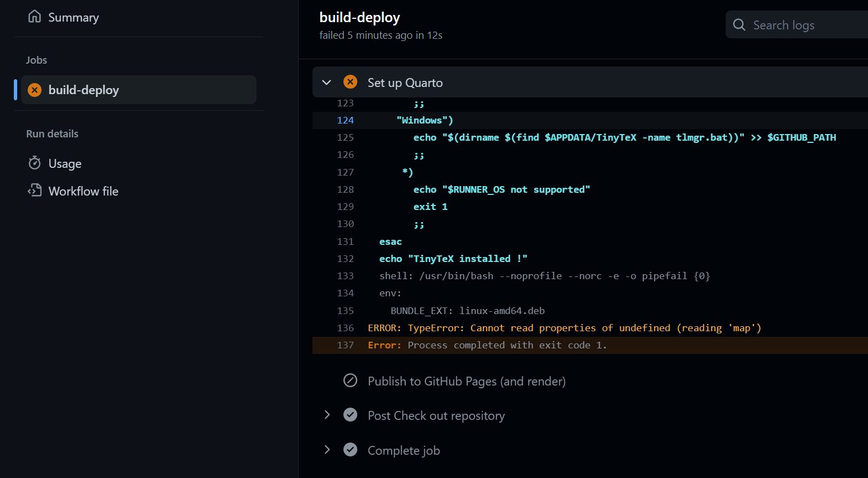Select the build-deploy job in sidebar
The width and height of the screenshot is (868, 478).
(138, 90)
